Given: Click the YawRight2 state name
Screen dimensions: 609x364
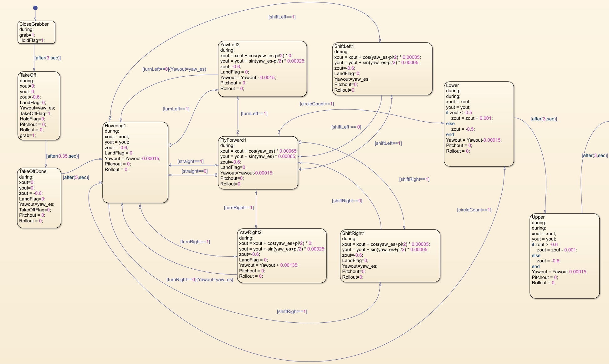Looking at the screenshot, I should click(250, 232).
